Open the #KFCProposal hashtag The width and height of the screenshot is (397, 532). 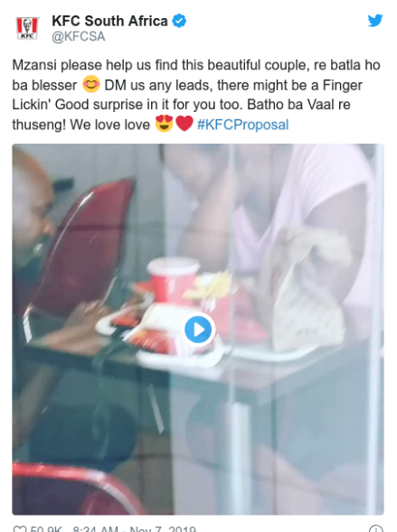243,125
